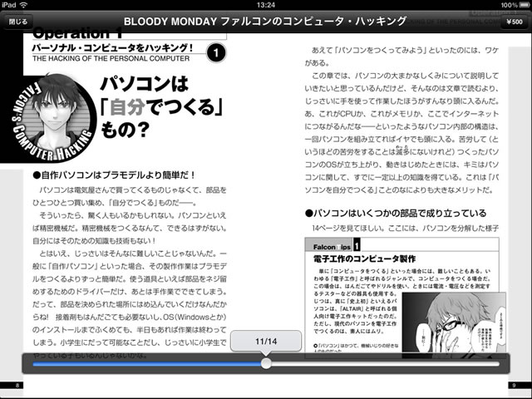
Task: Click the line starting そういったら、驚く人も
Action: click(x=133, y=215)
